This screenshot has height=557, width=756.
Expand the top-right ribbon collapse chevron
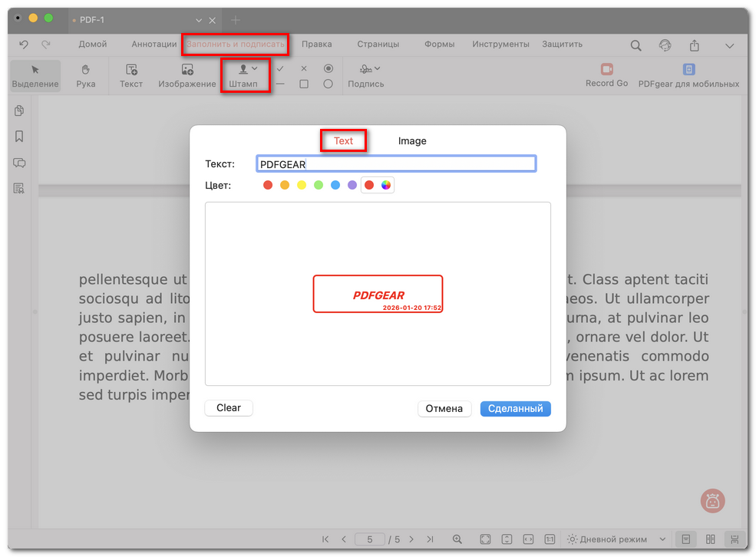[729, 46]
